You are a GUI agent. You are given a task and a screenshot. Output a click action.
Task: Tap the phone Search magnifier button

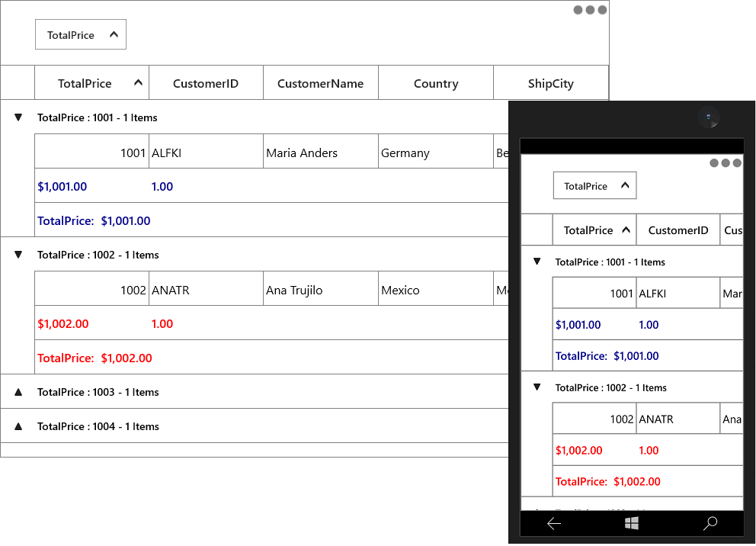[710, 523]
